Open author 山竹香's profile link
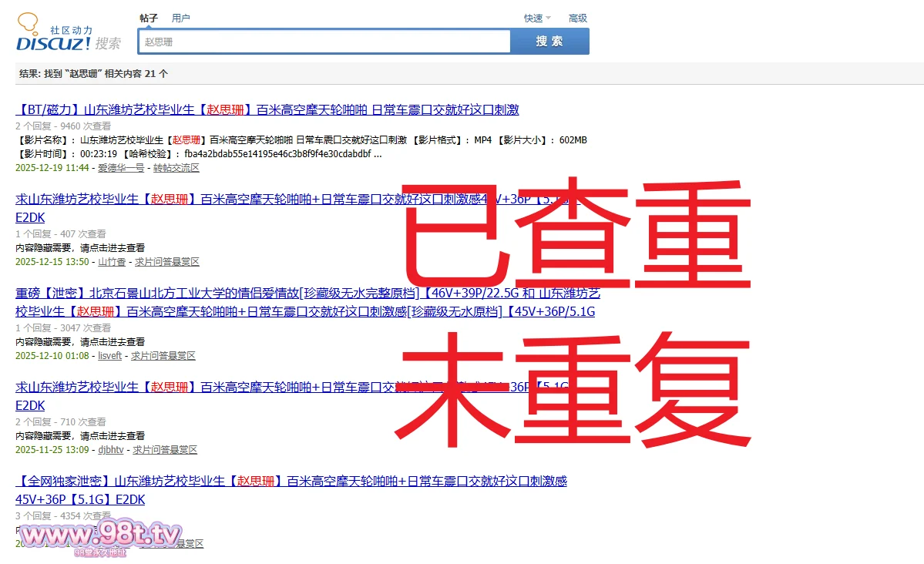The image size is (924, 564). [112, 262]
